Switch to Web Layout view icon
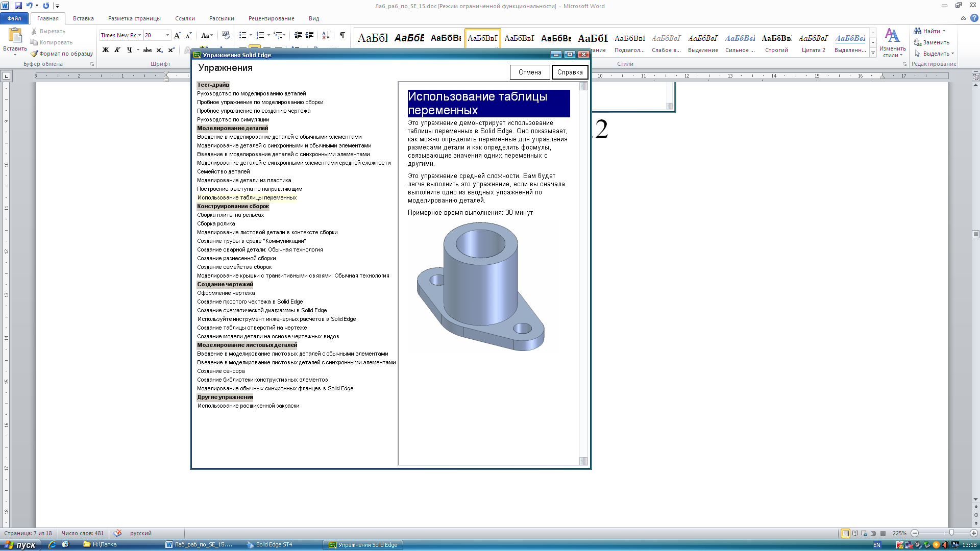Image resolution: width=980 pixels, height=551 pixels. [864, 533]
